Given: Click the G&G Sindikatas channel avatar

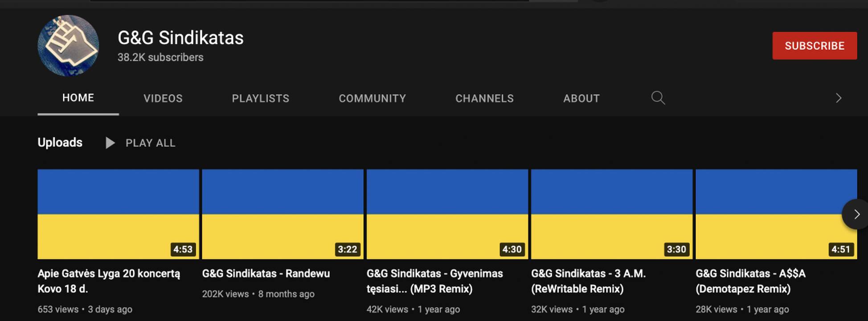Looking at the screenshot, I should click(x=68, y=45).
